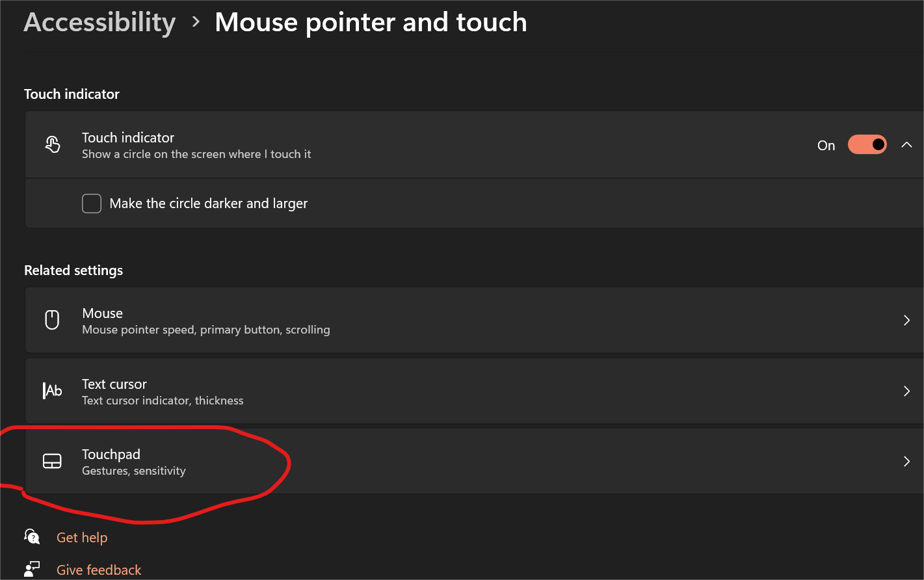Turn off the Touch indicator toggle

tap(867, 144)
